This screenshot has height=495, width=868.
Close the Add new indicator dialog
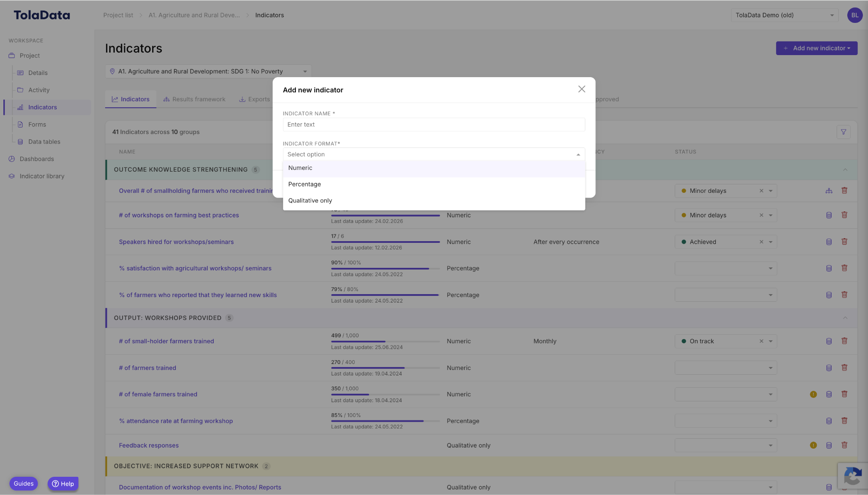click(x=581, y=89)
